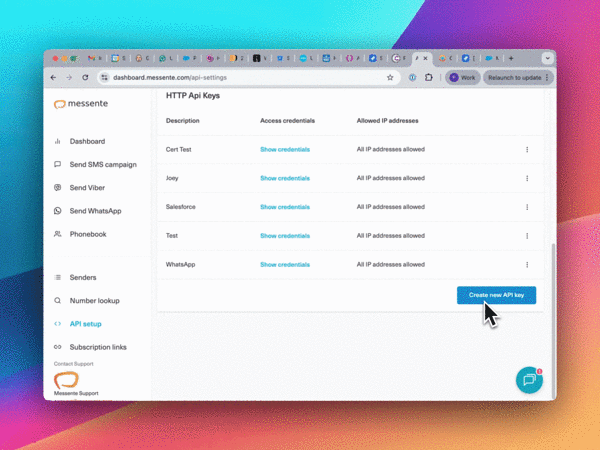Go to Senders in the sidebar
This screenshot has width=600, height=450.
83,277
